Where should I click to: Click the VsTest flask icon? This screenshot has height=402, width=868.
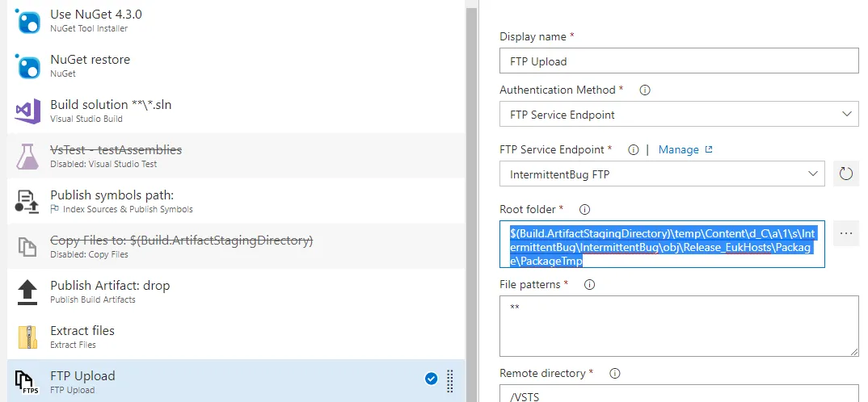[28, 157]
